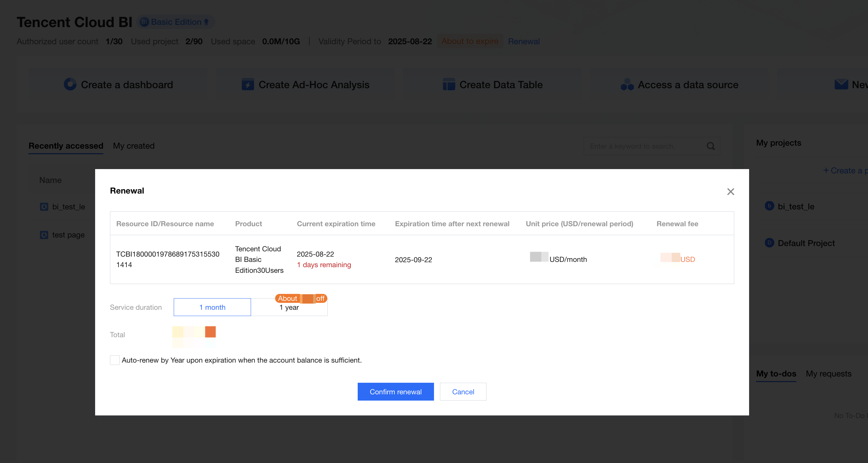Switch to the Recently accessed tab
Image resolution: width=868 pixels, height=463 pixels.
(66, 146)
